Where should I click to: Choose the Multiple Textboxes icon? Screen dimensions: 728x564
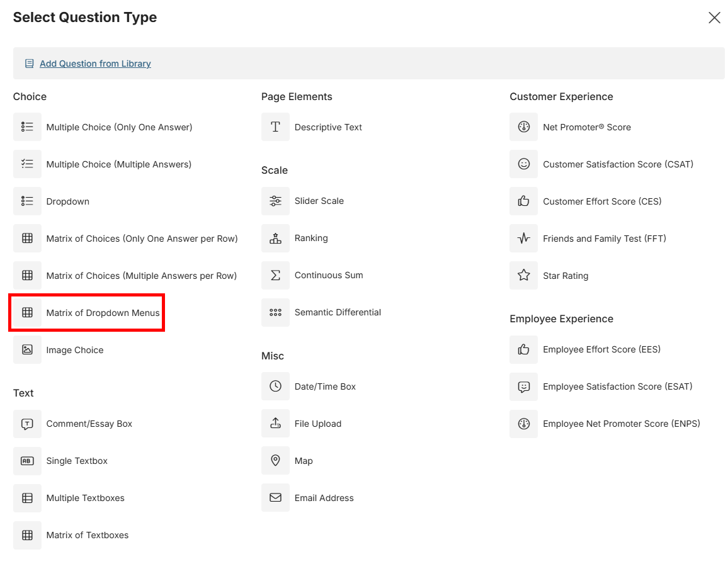[x=27, y=498]
